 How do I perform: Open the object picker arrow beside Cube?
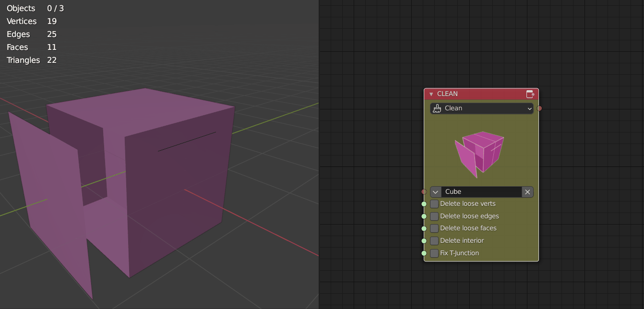click(x=436, y=192)
